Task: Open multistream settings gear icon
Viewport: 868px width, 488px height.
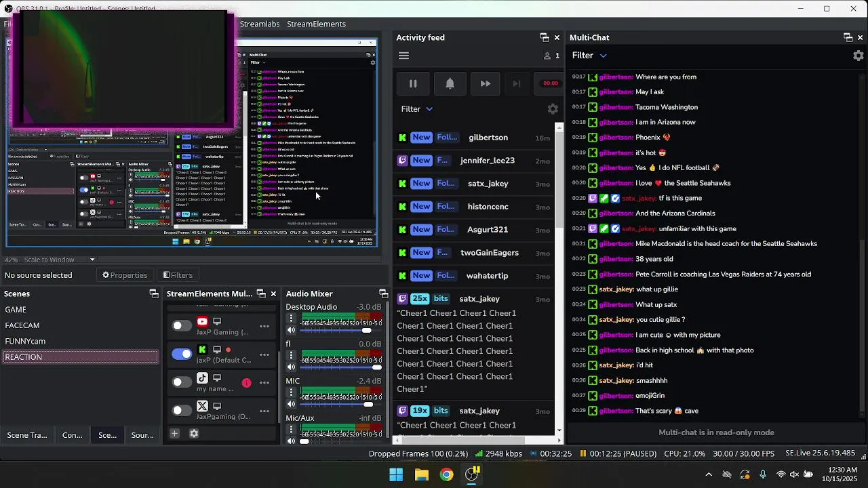Action: (194, 433)
